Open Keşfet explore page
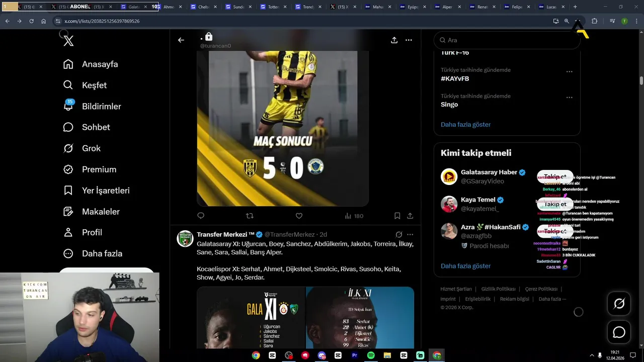The image size is (644, 362). 85,85
